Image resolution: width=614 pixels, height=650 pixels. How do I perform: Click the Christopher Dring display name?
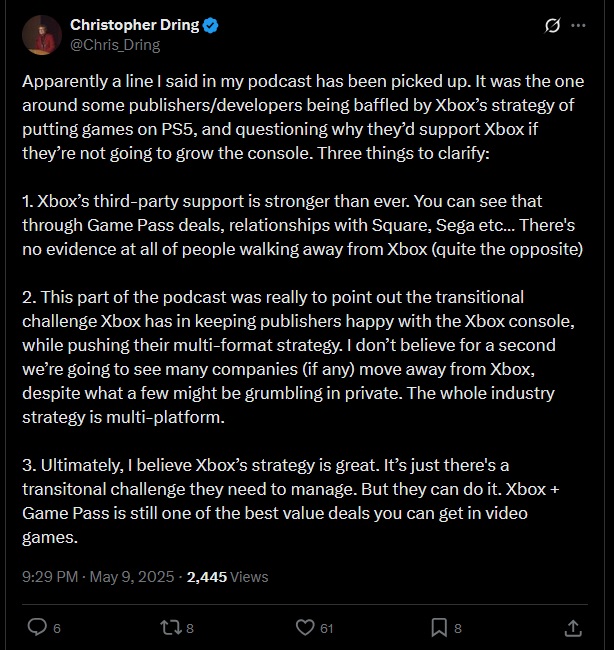coord(134,25)
